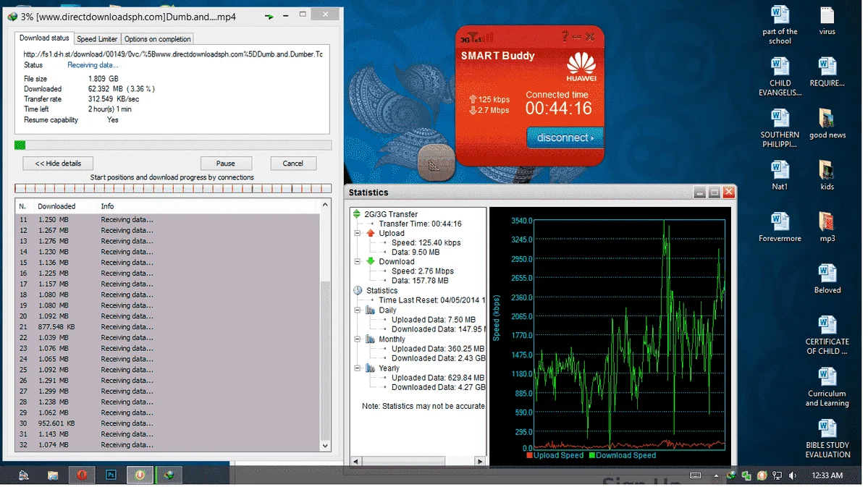The width and height of the screenshot is (868, 487).
Task: Click the N. column header
Action: pos(22,206)
